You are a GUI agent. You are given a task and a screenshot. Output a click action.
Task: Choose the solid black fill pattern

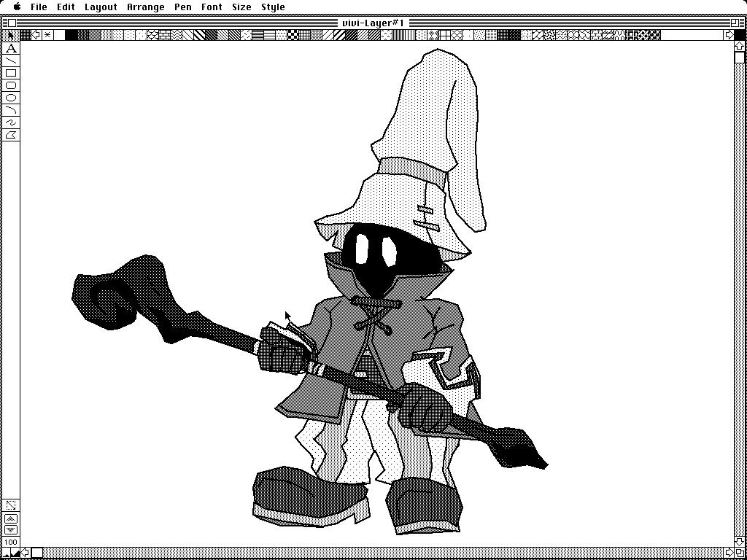pyautogui.click(x=71, y=35)
